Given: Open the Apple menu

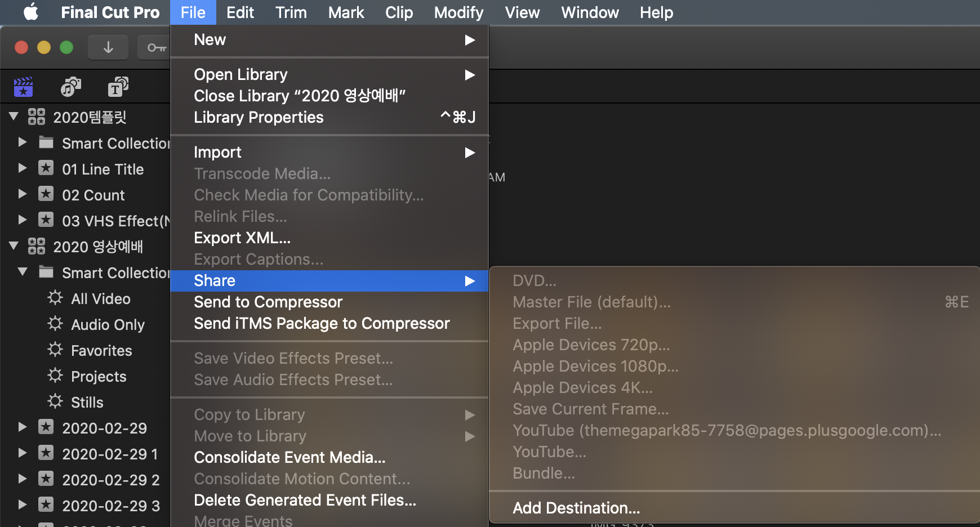Looking at the screenshot, I should click(31, 12).
